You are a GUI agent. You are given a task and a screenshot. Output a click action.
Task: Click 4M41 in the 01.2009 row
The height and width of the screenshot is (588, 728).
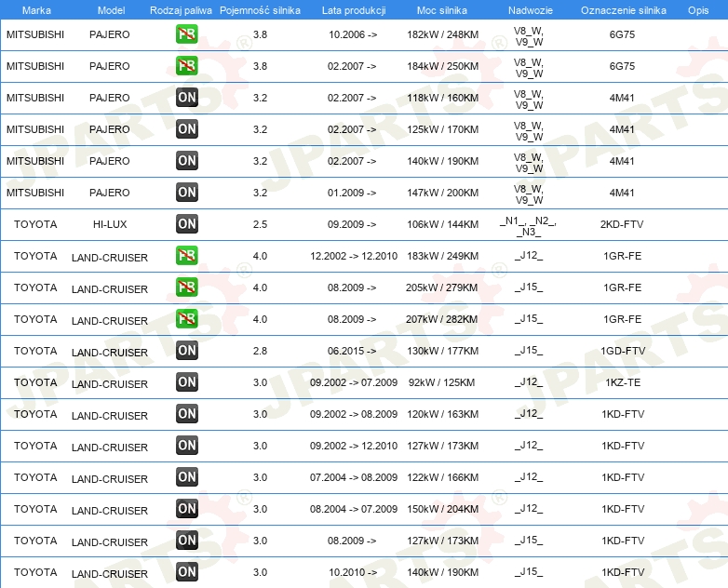tap(622, 193)
